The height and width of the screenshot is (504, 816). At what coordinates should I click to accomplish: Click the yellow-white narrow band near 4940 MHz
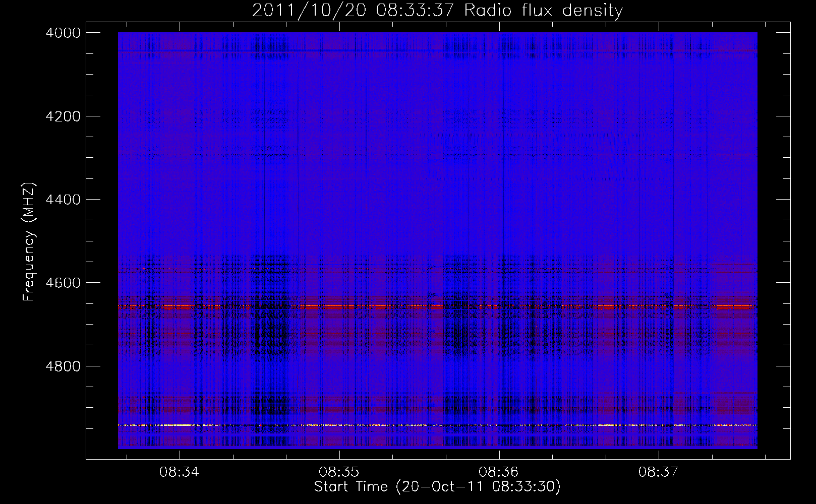pyautogui.click(x=437, y=425)
